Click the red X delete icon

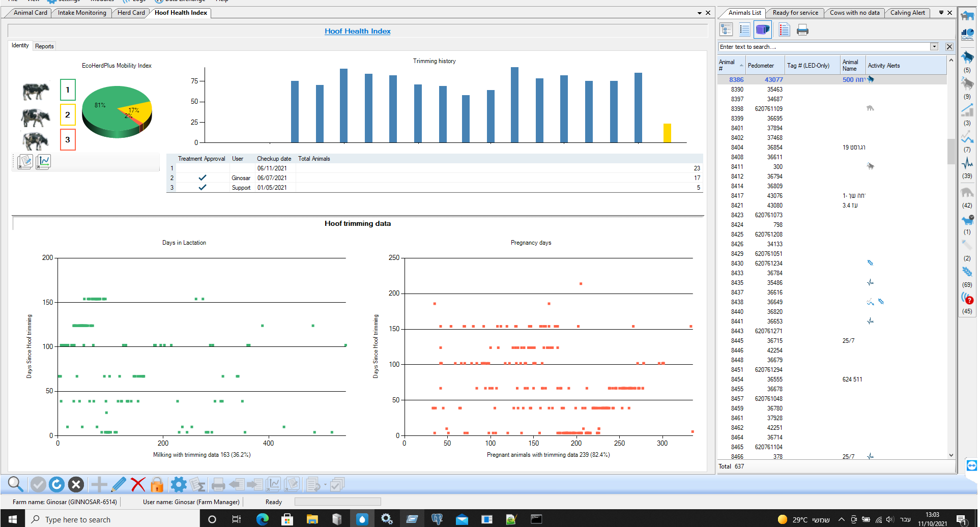(138, 484)
